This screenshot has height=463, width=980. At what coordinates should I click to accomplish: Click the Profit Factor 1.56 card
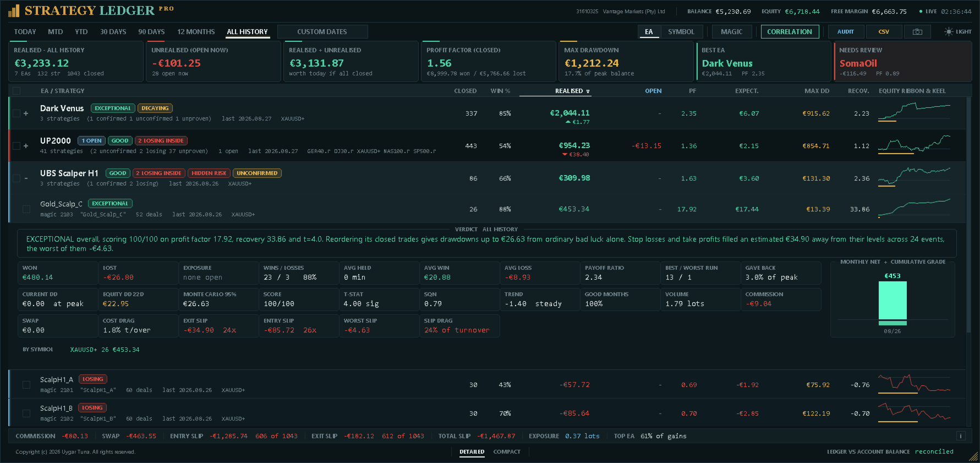pyautogui.click(x=488, y=62)
